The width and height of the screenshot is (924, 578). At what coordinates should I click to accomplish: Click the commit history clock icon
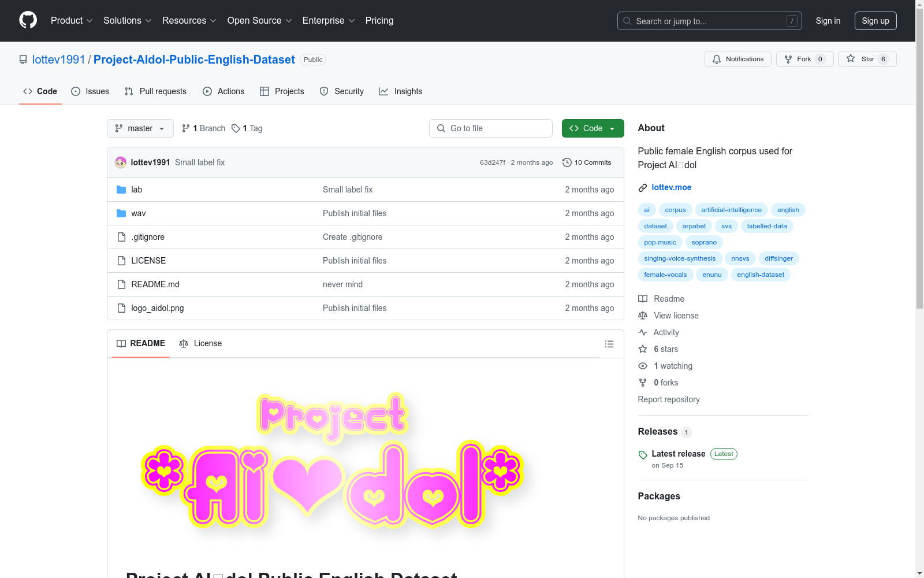[x=567, y=162]
